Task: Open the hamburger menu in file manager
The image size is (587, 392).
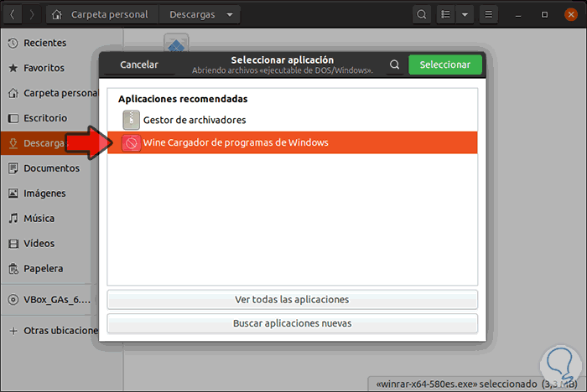Action: click(489, 14)
